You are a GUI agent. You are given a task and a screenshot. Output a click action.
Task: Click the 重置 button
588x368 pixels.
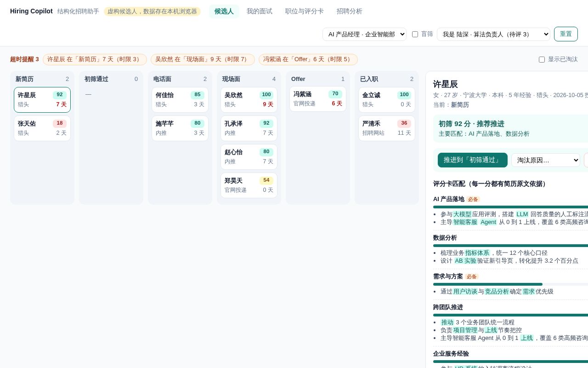(x=566, y=34)
